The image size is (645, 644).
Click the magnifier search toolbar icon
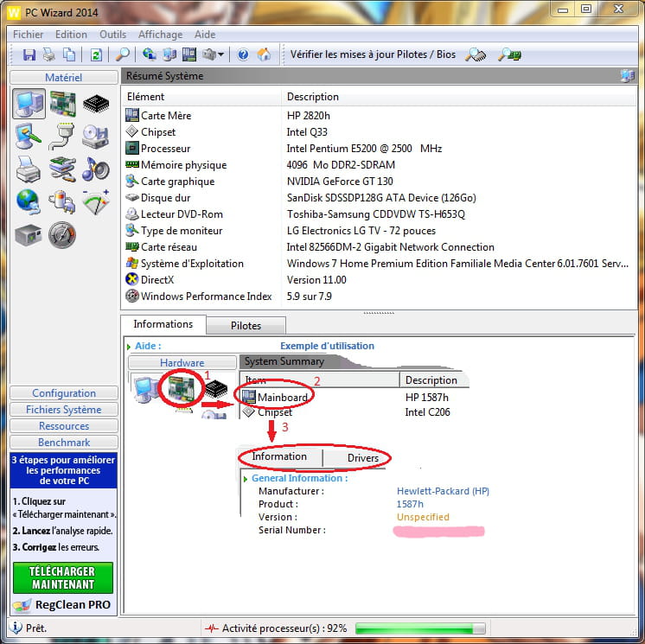(124, 54)
